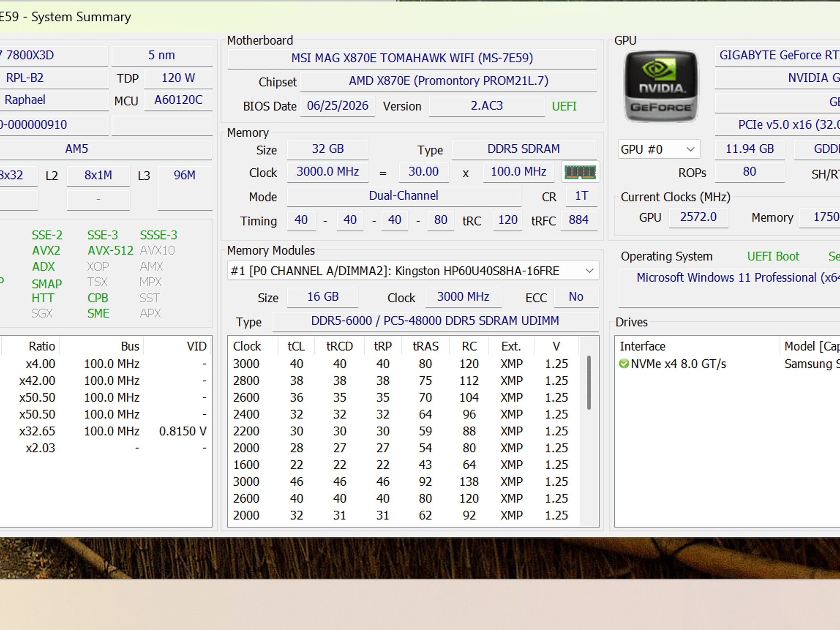Click the UEFI Boot label

(773, 257)
